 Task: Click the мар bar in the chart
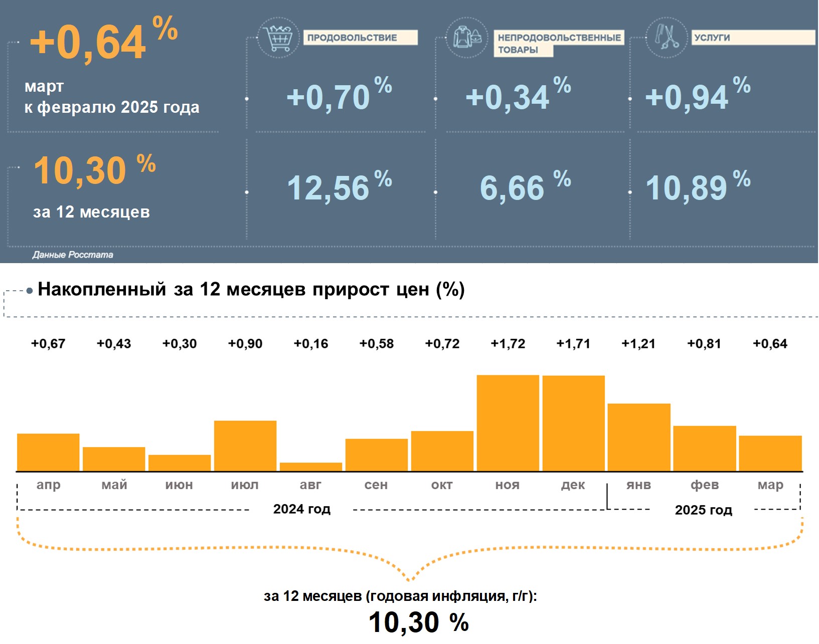(770, 453)
